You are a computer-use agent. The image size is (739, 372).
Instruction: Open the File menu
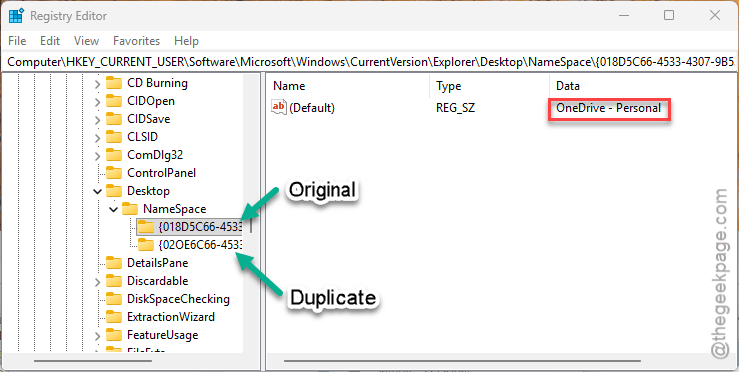tap(17, 41)
